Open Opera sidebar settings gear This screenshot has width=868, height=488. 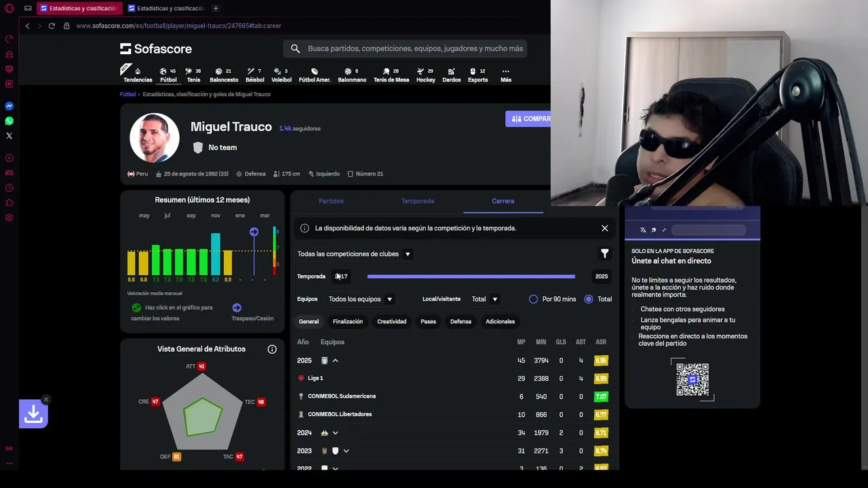pos(9,218)
